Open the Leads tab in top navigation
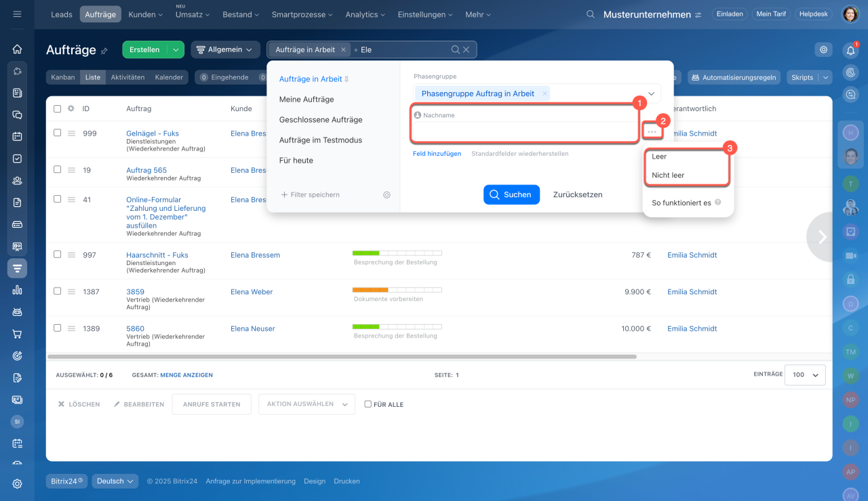 tap(62, 14)
